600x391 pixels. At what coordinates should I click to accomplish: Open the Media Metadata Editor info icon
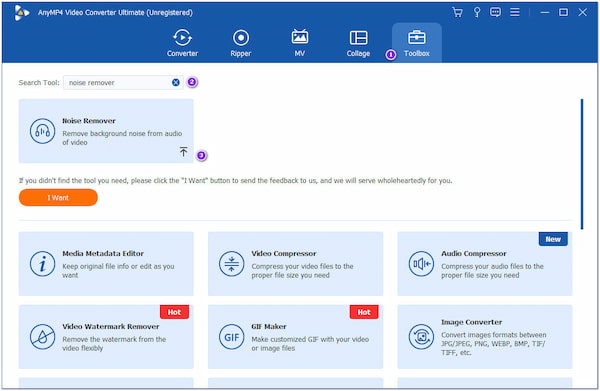42,264
